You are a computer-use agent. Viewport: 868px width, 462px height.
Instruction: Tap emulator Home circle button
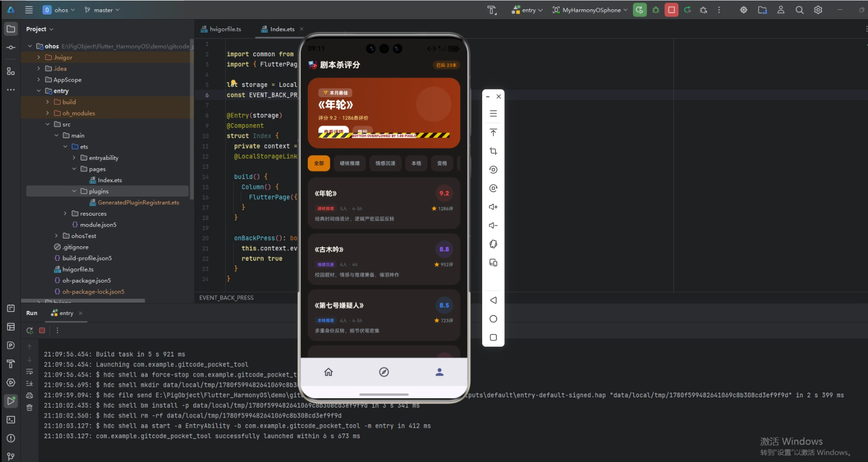click(493, 319)
